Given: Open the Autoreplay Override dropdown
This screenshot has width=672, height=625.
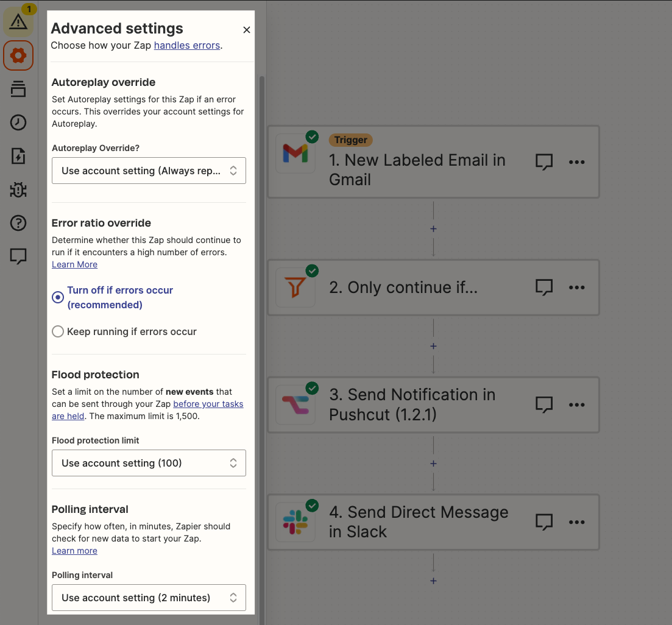Looking at the screenshot, I should [149, 171].
